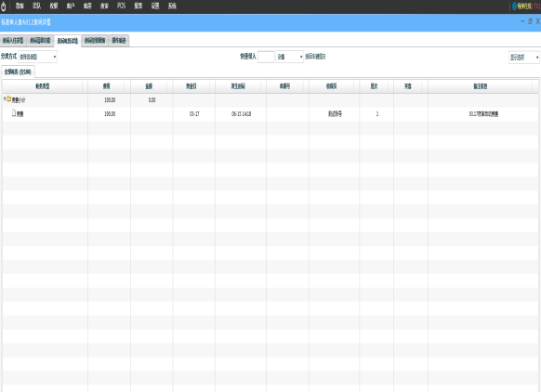Image resolution: width=541 pixels, height=392 pixels.
Task: Click the 备注信息 column header
Action: coord(481,86)
